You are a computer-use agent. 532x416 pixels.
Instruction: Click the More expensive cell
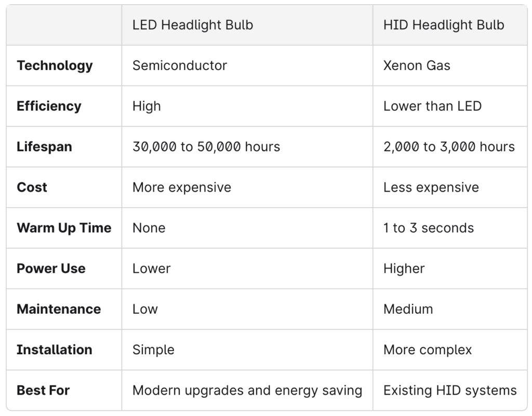tap(182, 187)
